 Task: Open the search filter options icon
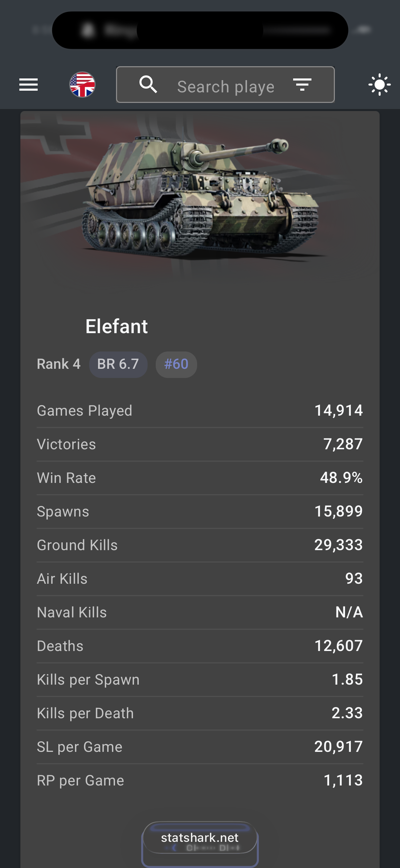[302, 85]
